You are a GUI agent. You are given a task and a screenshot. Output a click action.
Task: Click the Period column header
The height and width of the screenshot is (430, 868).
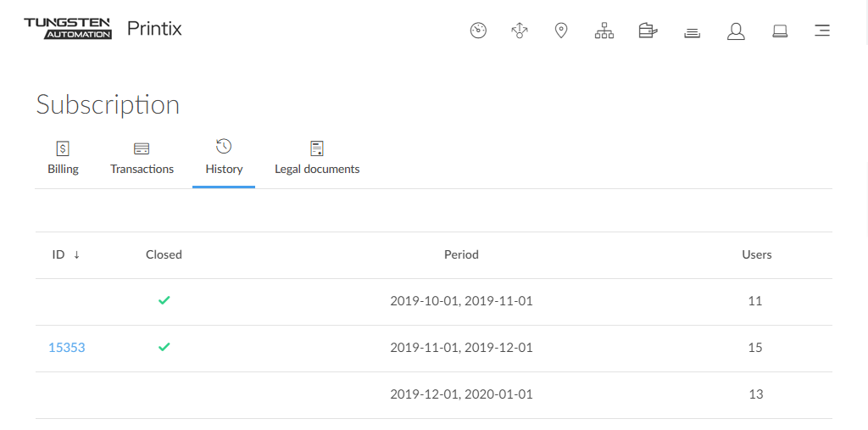click(x=461, y=254)
